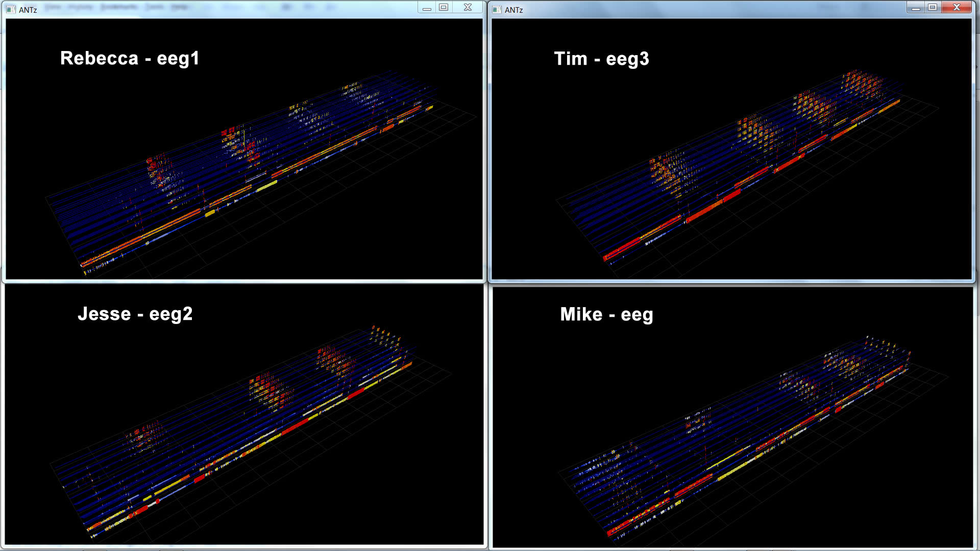
Task: Minimize the left ANTz window
Action: click(427, 8)
